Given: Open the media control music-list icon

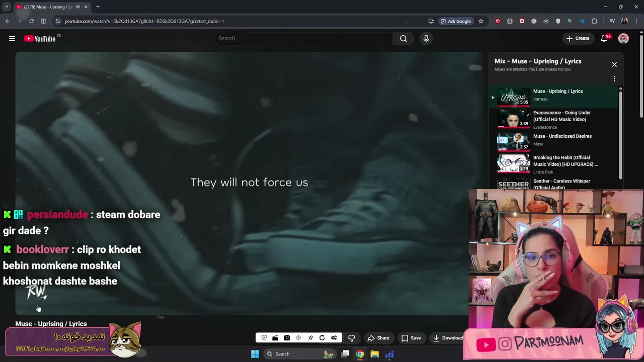Looking at the screenshot, I should (612, 21).
